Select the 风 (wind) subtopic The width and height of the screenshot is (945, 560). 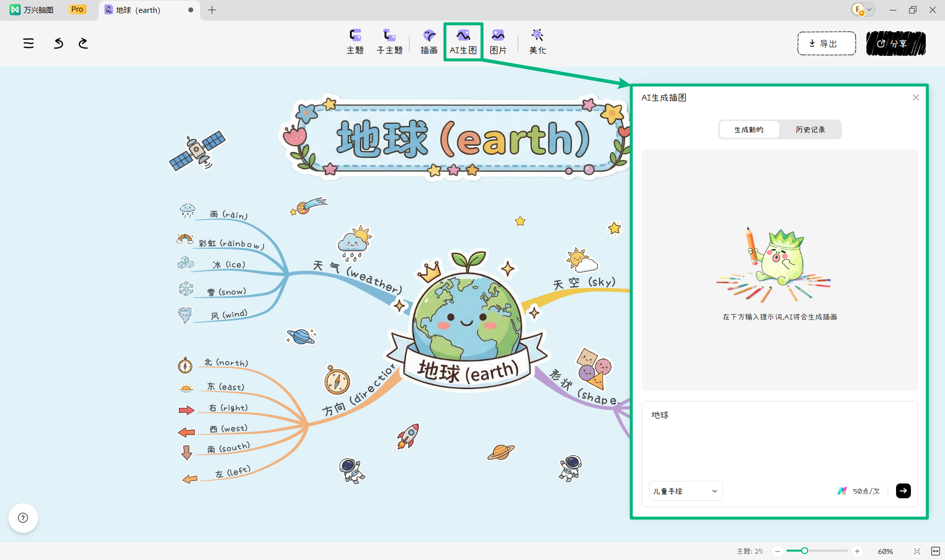pyautogui.click(x=229, y=315)
